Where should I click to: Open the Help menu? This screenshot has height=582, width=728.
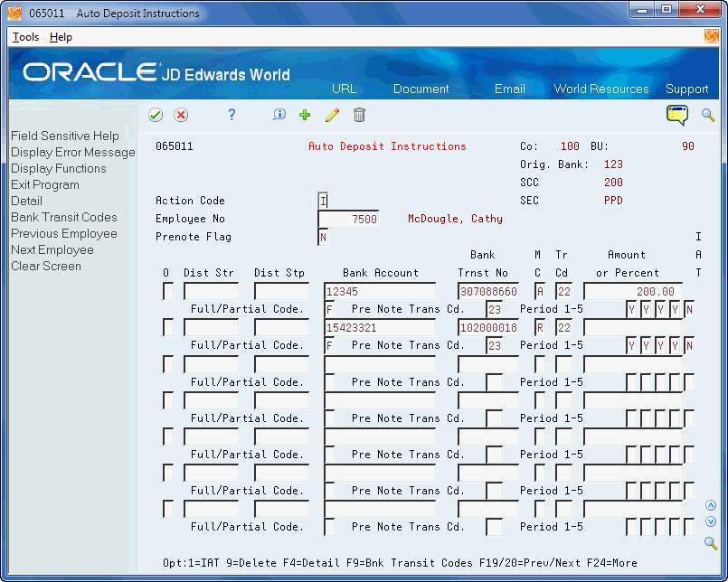(x=61, y=37)
